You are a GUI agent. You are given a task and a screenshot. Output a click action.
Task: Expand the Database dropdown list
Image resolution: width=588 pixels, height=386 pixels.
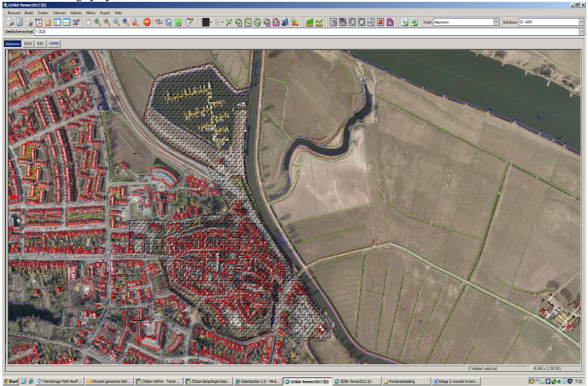[581, 22]
